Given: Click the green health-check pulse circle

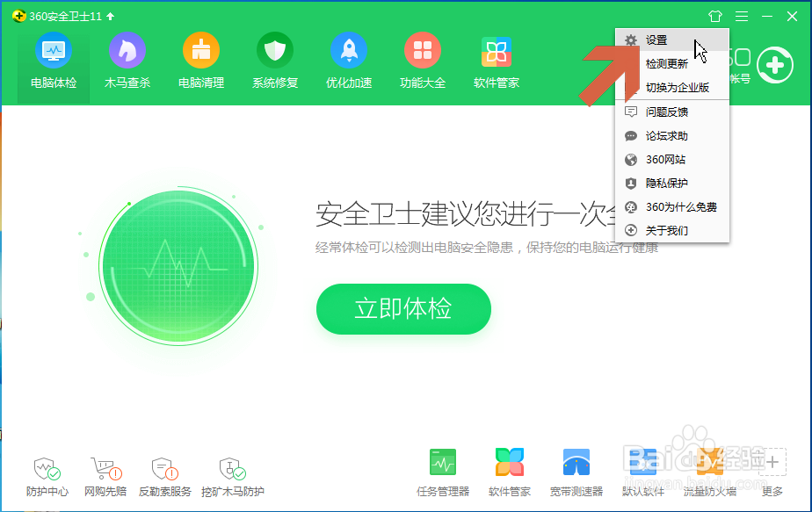Looking at the screenshot, I should click(178, 266).
